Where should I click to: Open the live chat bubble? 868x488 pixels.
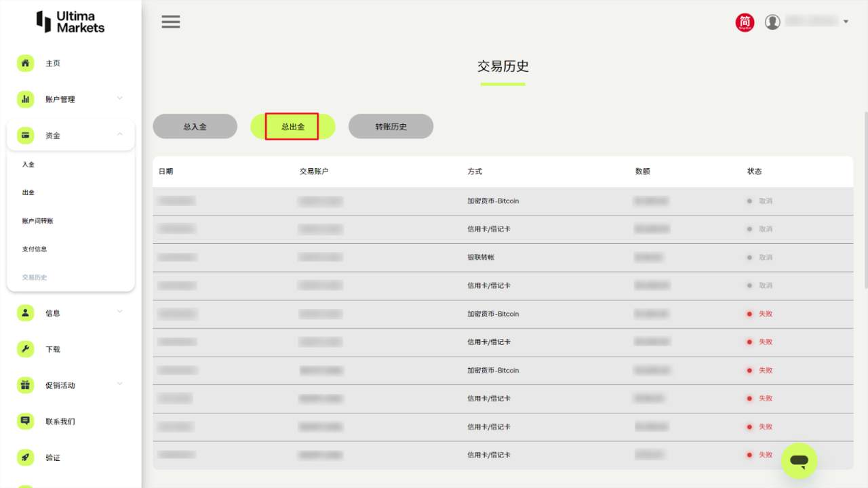799,460
